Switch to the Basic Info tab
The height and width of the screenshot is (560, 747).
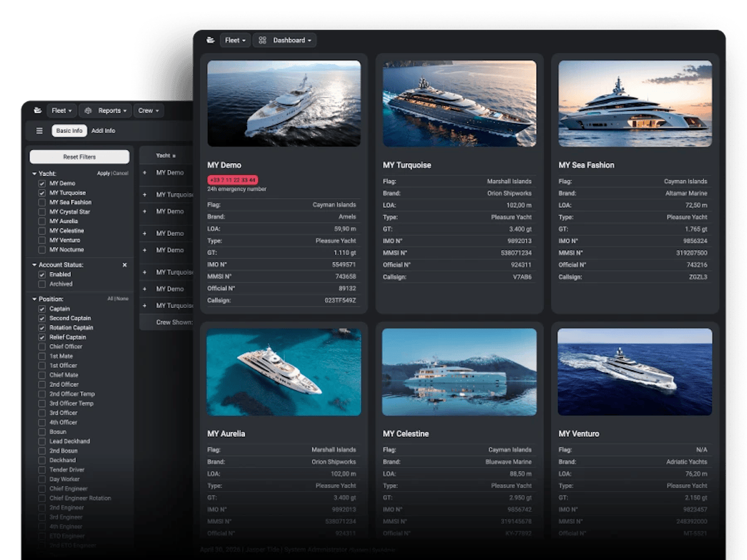(x=69, y=131)
